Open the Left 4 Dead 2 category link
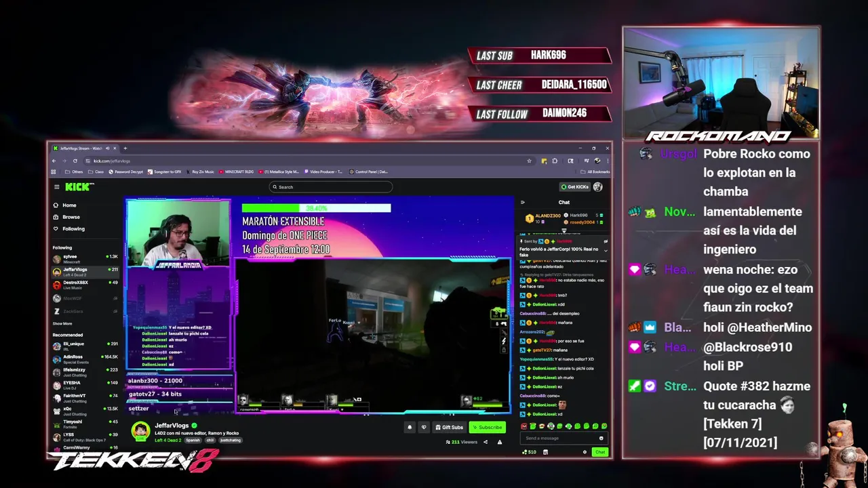This screenshot has height=488, width=868. click(x=168, y=440)
